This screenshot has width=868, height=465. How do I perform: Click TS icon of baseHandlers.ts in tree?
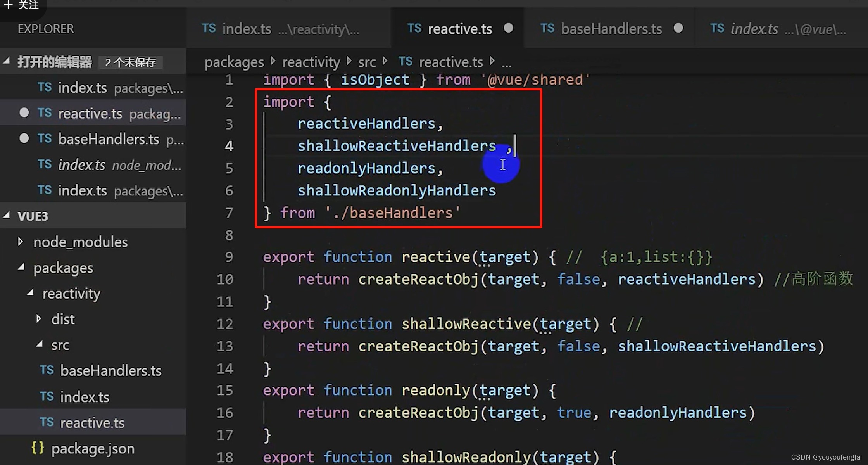(x=47, y=370)
